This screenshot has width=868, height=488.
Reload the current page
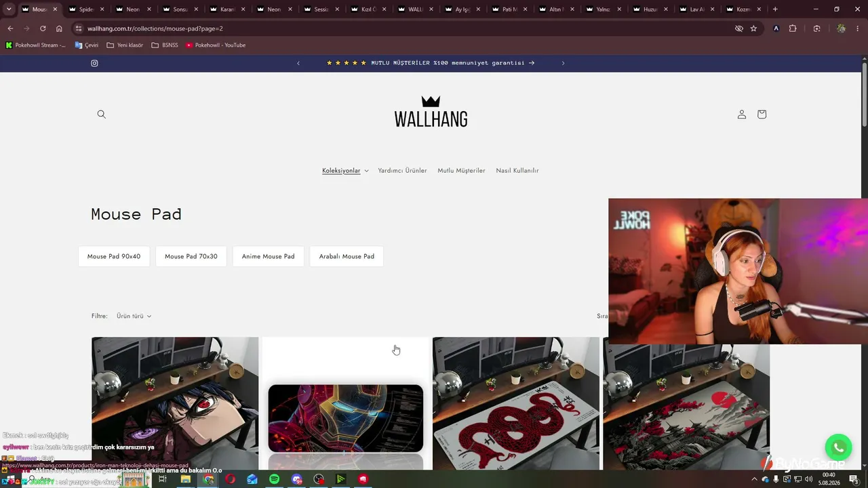(43, 28)
